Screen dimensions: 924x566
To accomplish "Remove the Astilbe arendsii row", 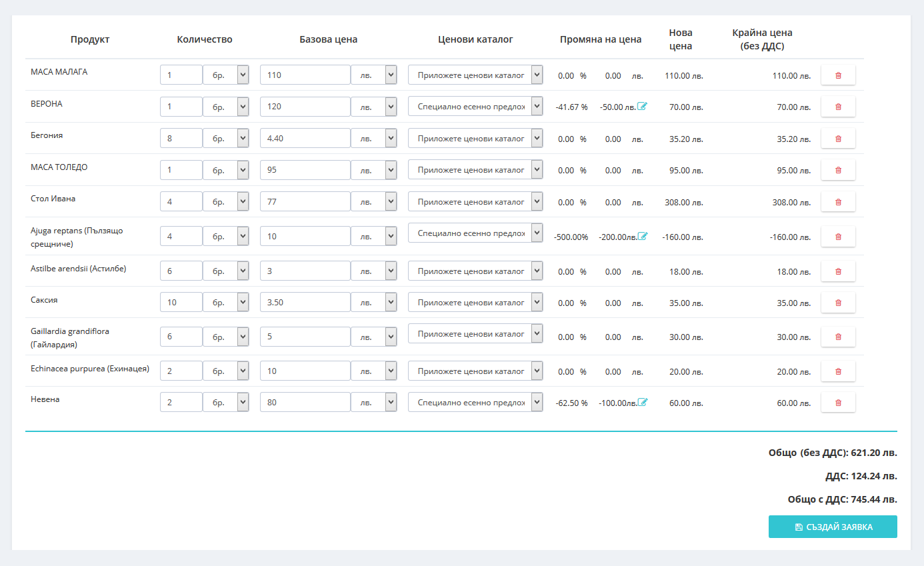I will click(x=838, y=271).
